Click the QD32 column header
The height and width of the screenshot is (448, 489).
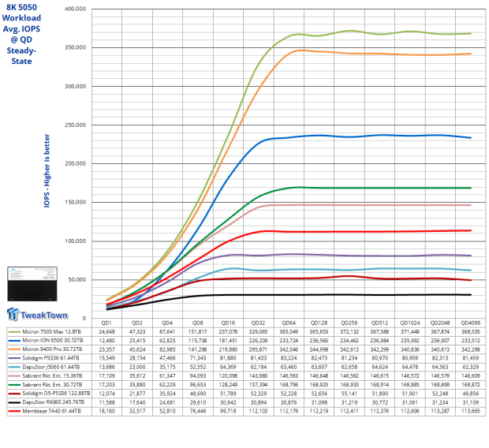(258, 323)
